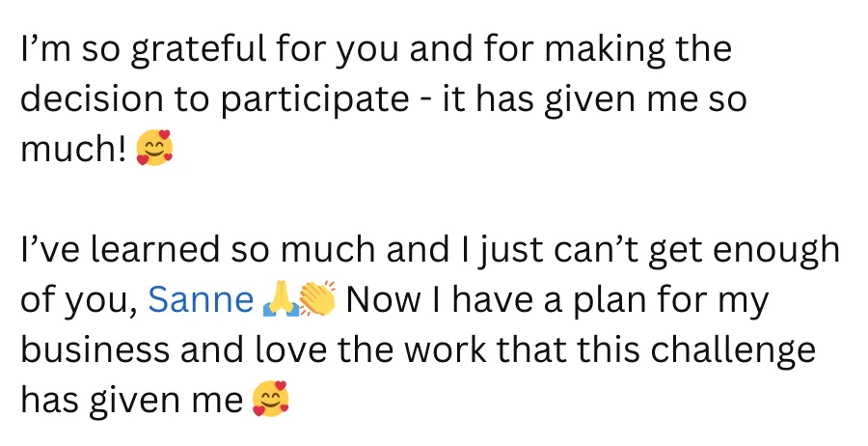
Task: Click the clapping hands emoji
Action: pyautogui.click(x=317, y=298)
